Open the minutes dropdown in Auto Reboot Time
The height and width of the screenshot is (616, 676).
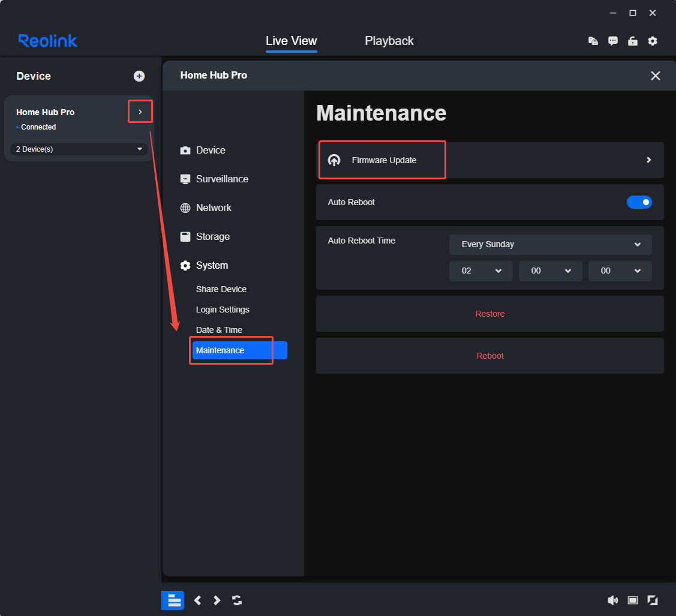click(x=550, y=271)
